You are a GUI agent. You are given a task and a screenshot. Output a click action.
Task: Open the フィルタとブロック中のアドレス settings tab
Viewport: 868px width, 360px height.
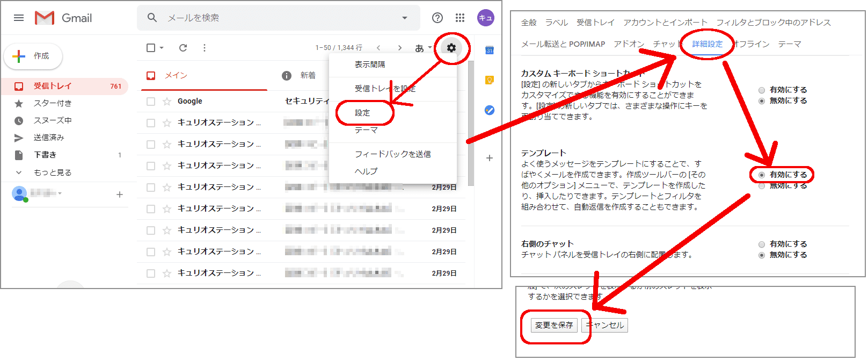774,22
